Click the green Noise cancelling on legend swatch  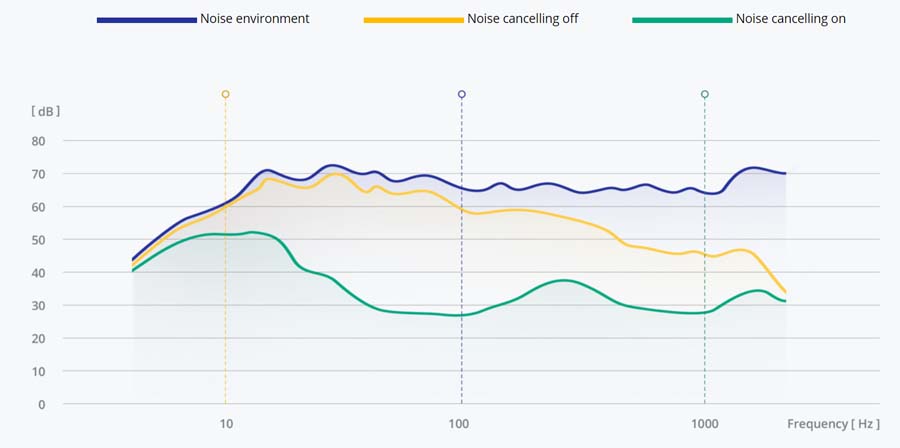click(682, 19)
